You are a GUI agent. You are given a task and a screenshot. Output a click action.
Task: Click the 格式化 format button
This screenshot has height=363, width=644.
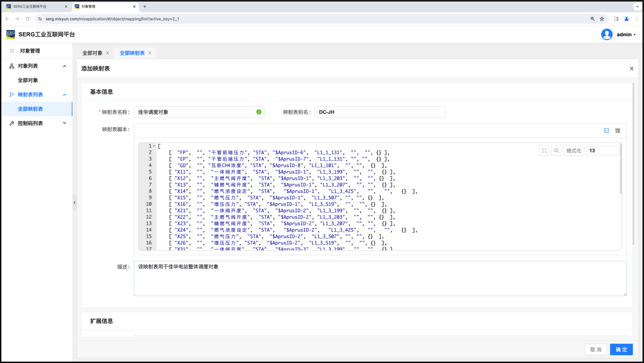(x=574, y=151)
